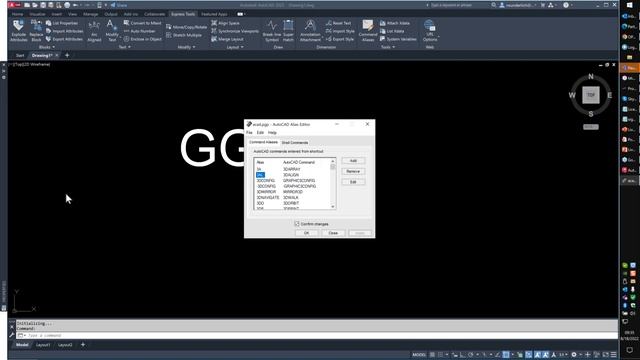Click the Stretch Multiple tool
Screen dimensions: 640x360
point(184,35)
